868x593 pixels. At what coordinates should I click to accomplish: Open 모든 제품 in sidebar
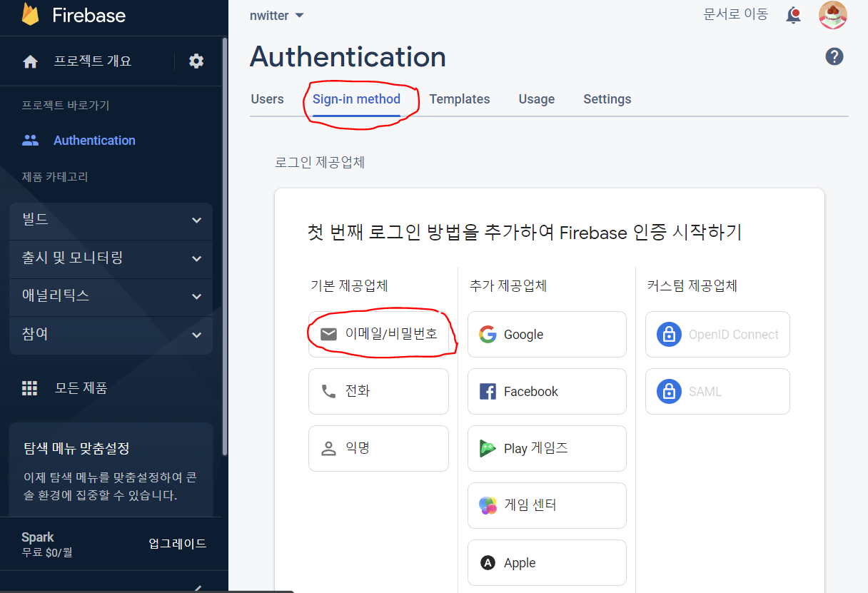coord(81,388)
